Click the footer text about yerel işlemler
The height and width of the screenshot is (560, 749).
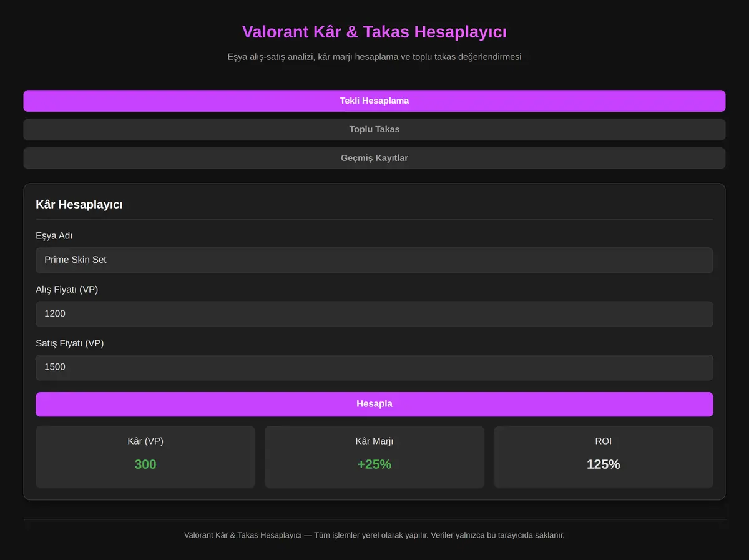374,535
